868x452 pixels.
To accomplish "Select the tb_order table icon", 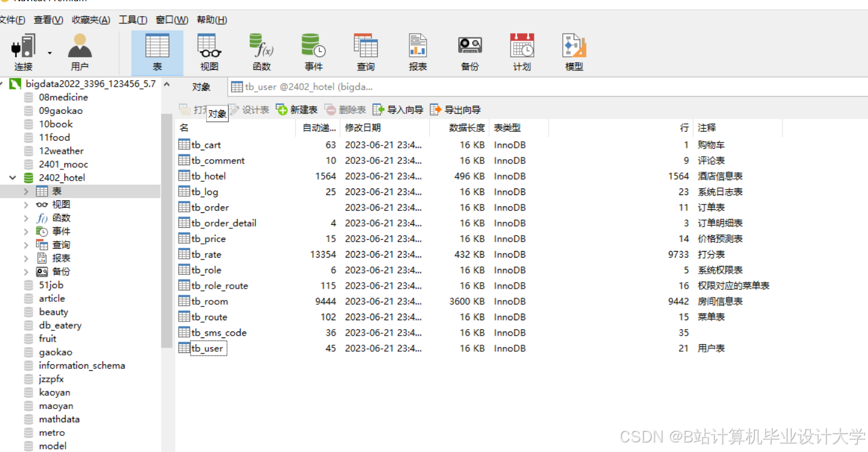I will tap(185, 207).
